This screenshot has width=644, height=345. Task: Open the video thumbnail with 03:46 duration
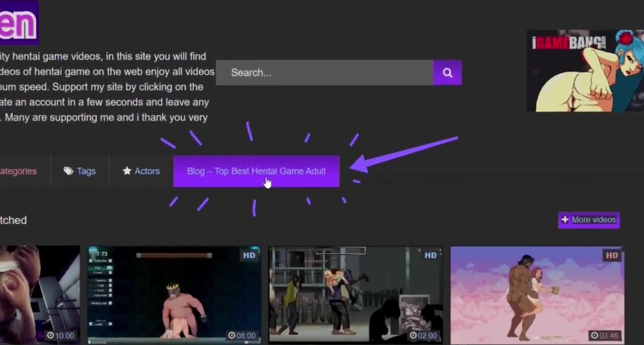point(537,295)
